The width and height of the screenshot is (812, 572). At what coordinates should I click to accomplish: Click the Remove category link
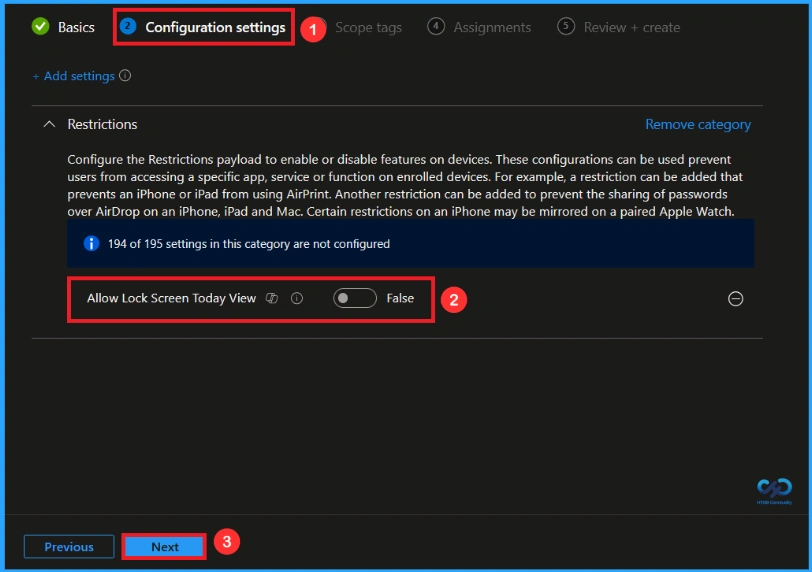click(698, 124)
